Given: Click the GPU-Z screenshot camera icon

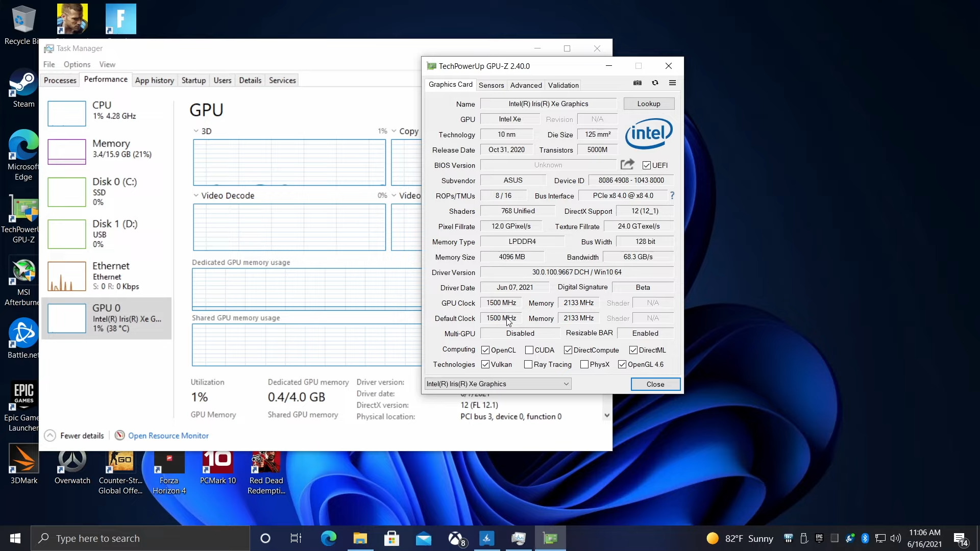Looking at the screenshot, I should [x=638, y=83].
